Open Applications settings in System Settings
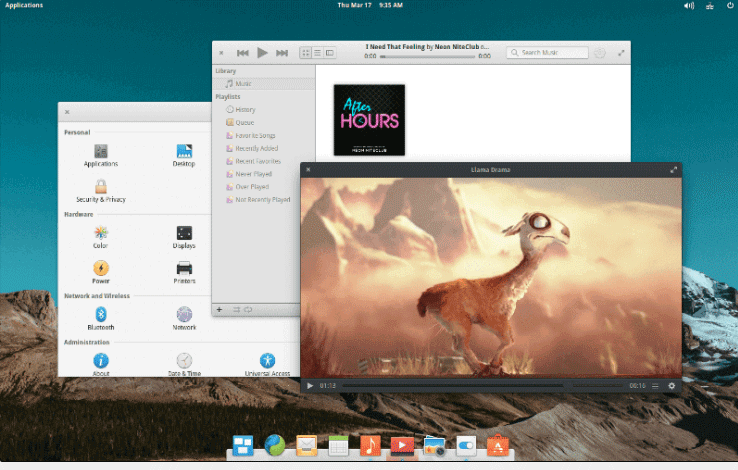Image resolution: width=738 pixels, height=470 pixels. 101,156
